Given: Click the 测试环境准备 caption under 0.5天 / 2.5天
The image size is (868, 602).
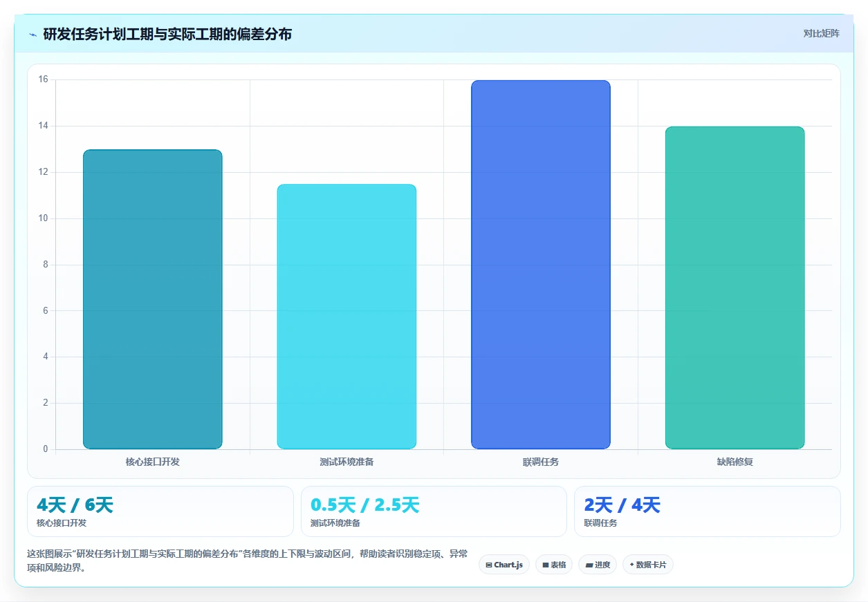Looking at the screenshot, I should [x=335, y=523].
